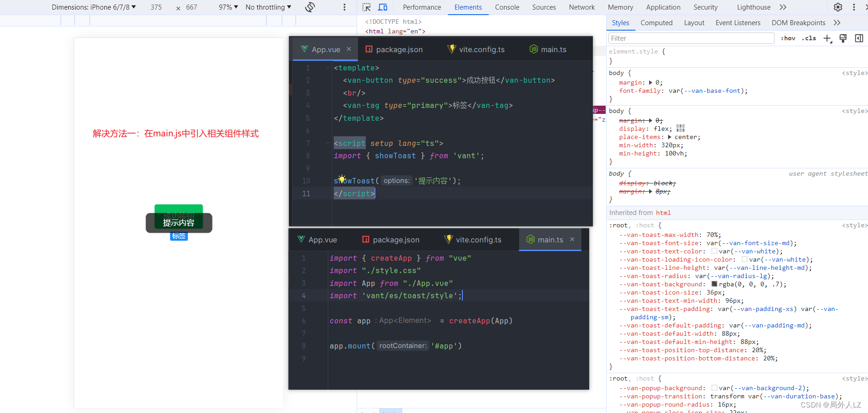Open the DOM Breakpoints tab
868x413 pixels.
(798, 23)
